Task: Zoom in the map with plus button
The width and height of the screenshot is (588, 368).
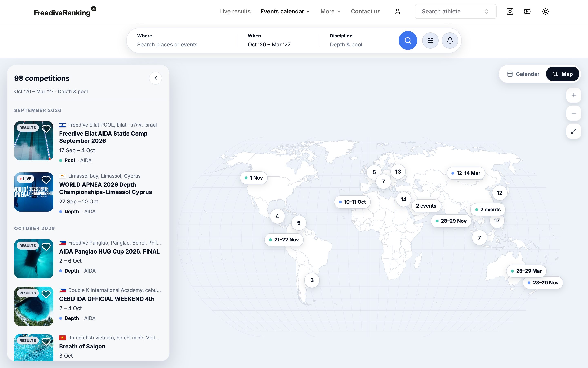Action: (574, 95)
